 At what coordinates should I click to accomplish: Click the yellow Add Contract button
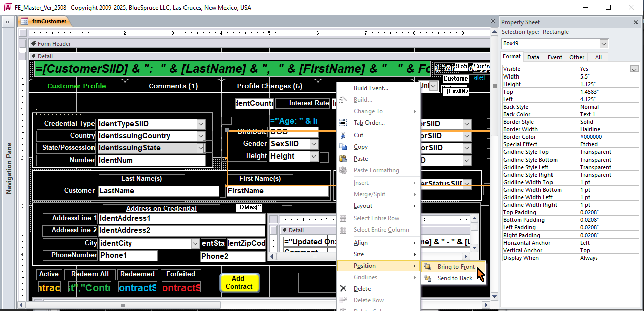pyautogui.click(x=239, y=282)
